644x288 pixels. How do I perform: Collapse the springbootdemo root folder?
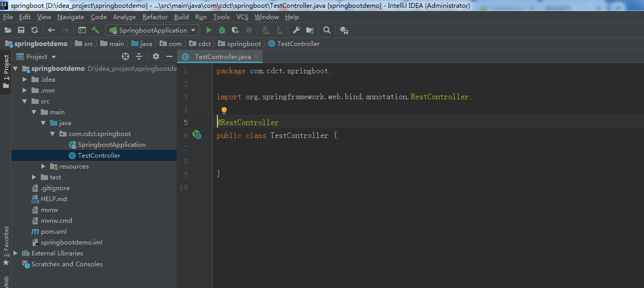(x=15, y=68)
